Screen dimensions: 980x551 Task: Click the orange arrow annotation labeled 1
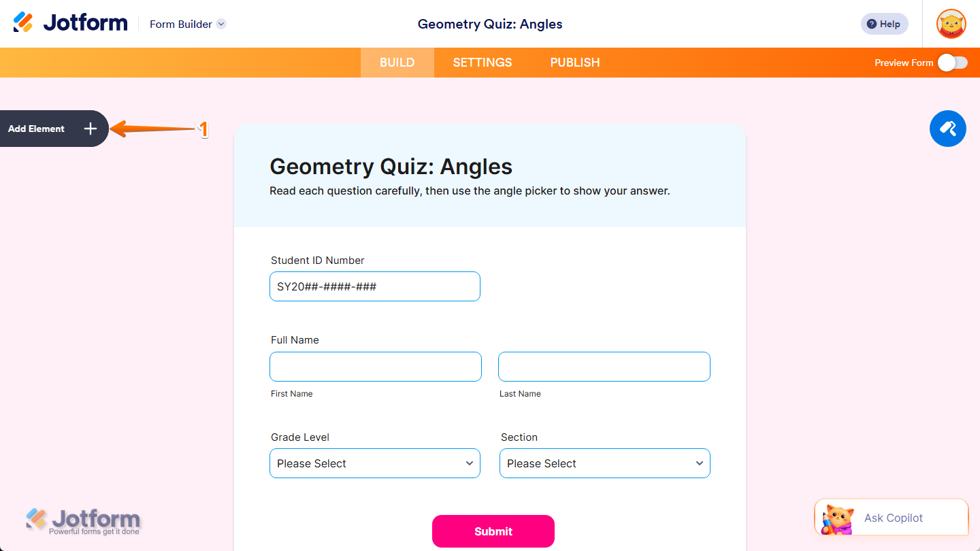tap(157, 128)
